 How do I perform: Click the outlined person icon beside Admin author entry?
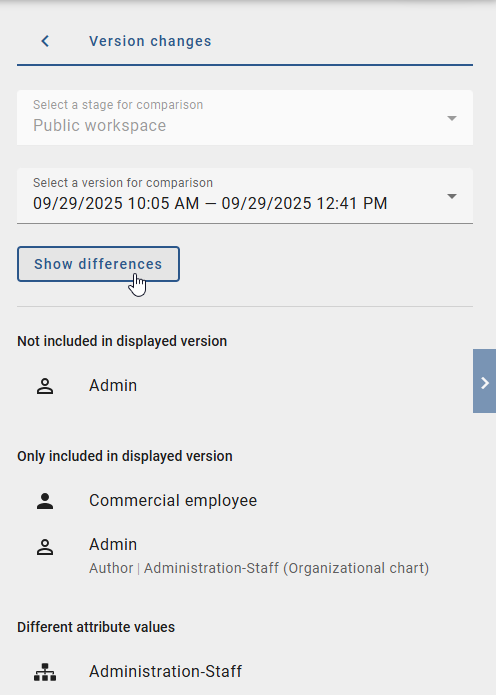pyautogui.click(x=45, y=547)
